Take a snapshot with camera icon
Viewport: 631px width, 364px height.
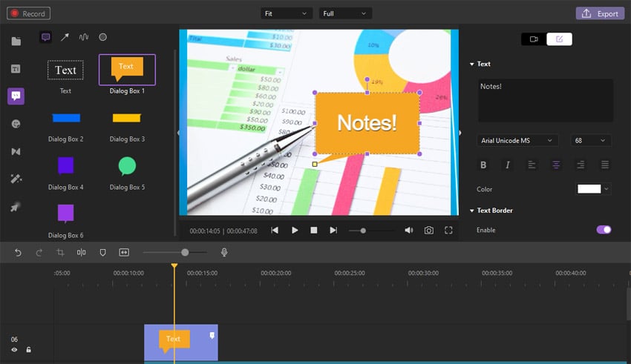tap(429, 231)
